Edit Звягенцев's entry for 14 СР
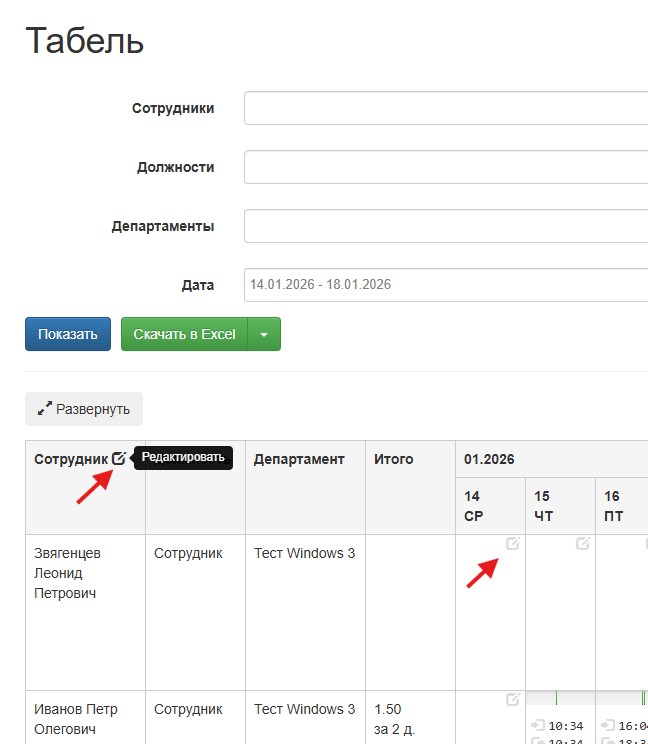This screenshot has width=648, height=744. 513,543
